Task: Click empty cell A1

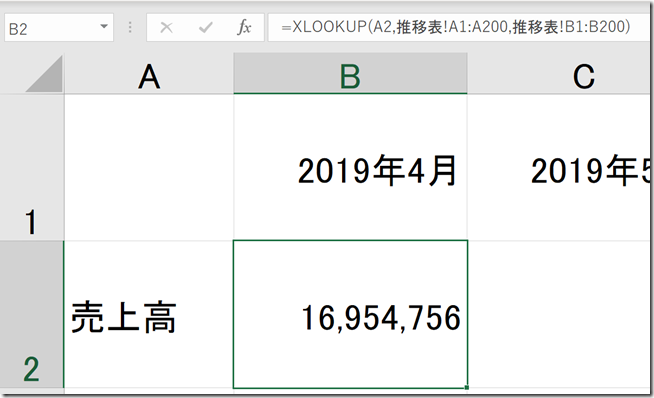Action: pos(149,167)
